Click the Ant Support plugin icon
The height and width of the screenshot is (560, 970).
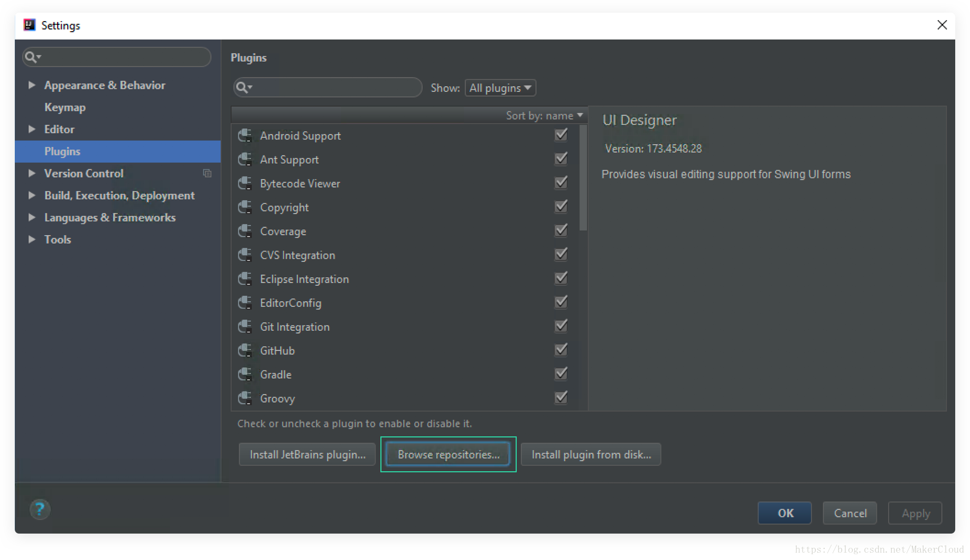click(245, 160)
